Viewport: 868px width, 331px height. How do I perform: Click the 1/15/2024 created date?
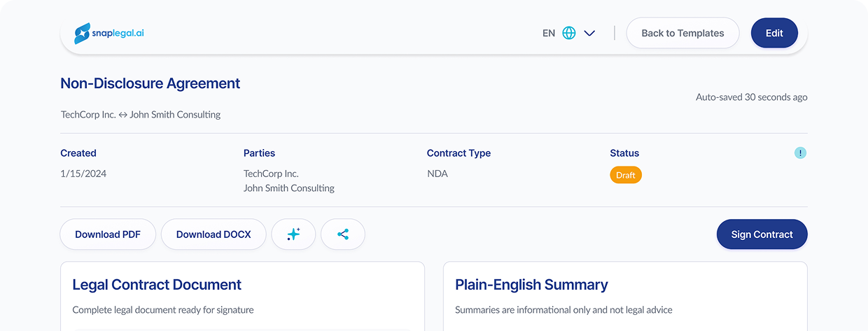pyautogui.click(x=83, y=174)
